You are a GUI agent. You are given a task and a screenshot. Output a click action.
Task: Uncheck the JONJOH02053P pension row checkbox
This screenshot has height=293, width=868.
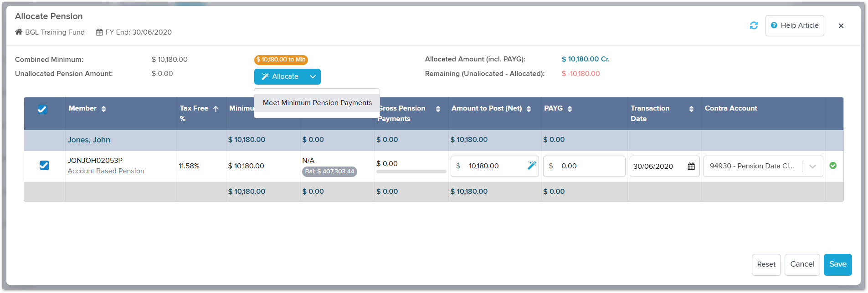(44, 165)
